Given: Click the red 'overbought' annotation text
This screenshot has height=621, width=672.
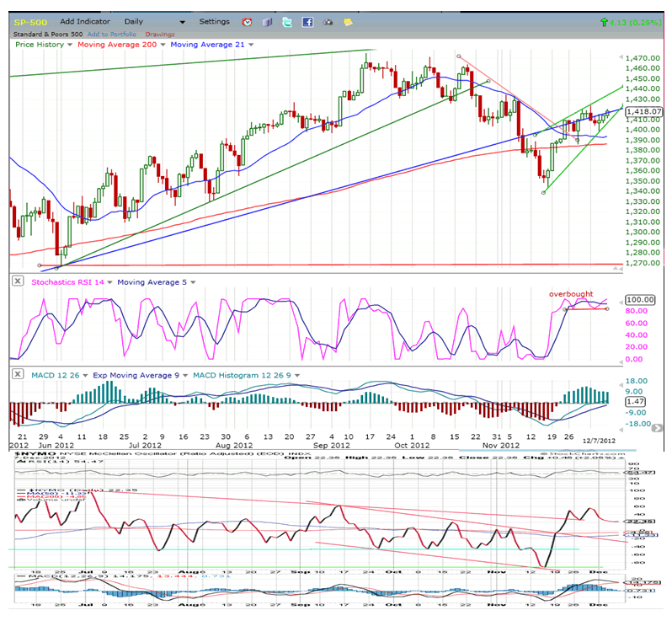Looking at the screenshot, I should point(571,294).
